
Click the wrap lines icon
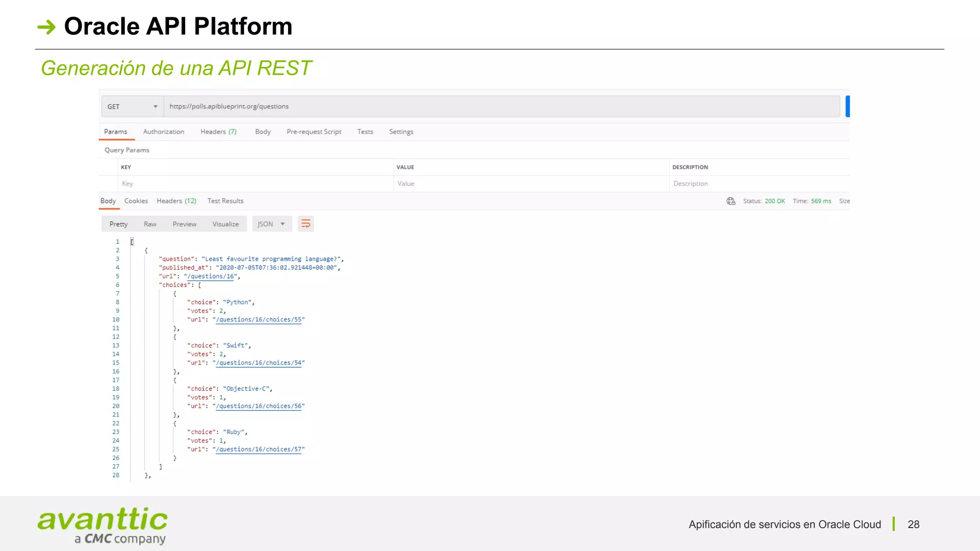[x=305, y=224]
